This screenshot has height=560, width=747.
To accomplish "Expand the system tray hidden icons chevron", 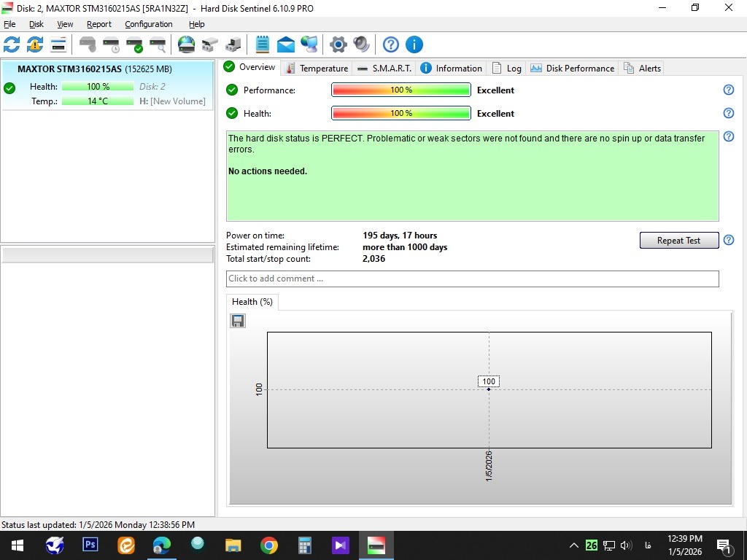I will click(574, 545).
